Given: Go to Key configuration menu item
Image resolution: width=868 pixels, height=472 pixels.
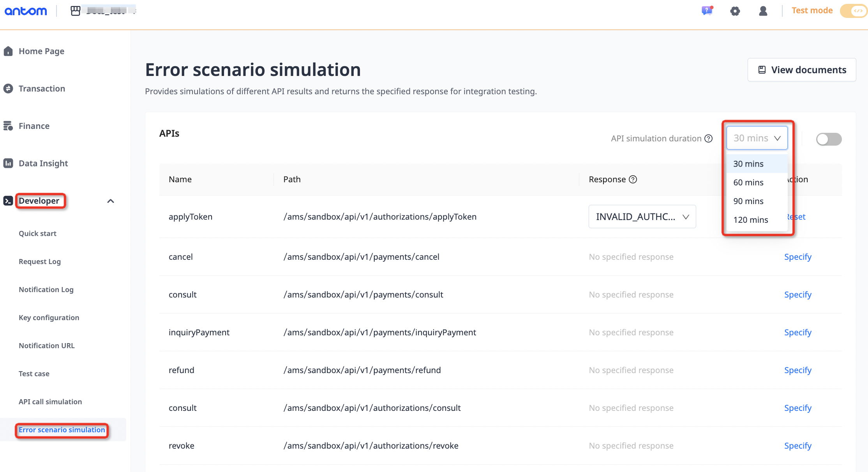Looking at the screenshot, I should [49, 317].
